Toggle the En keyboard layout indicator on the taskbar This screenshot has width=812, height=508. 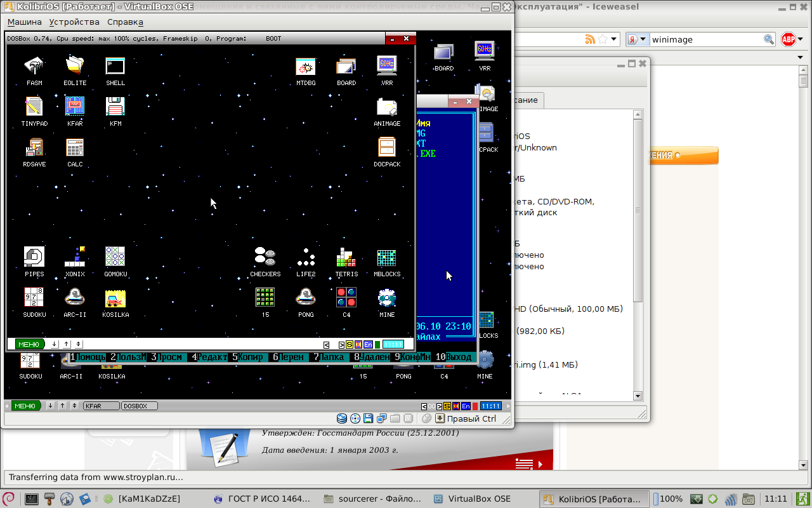(466, 406)
